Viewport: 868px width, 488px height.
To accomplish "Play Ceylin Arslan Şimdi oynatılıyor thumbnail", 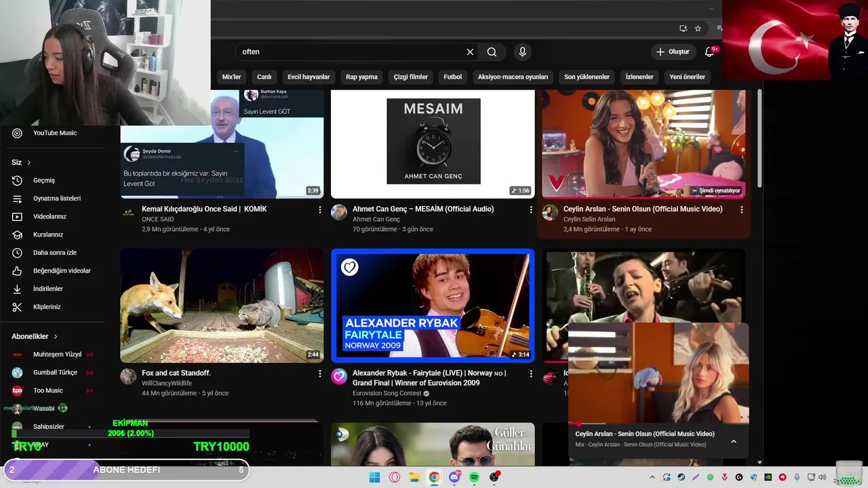I will (644, 144).
